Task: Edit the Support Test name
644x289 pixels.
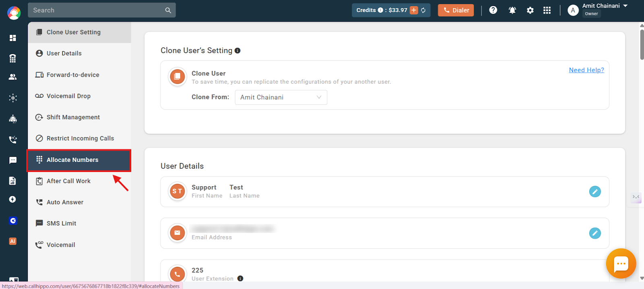Action: tap(595, 191)
